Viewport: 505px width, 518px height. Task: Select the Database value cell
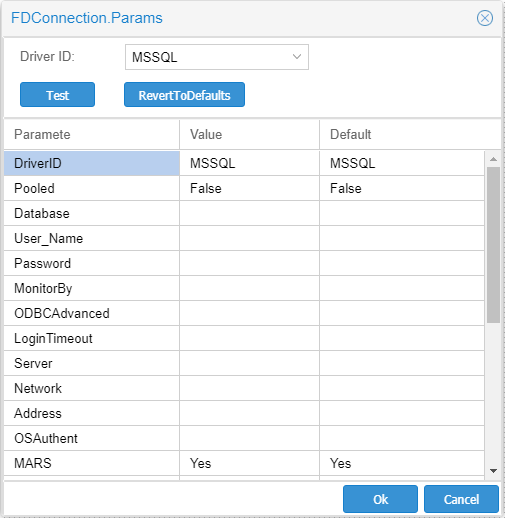coord(249,213)
